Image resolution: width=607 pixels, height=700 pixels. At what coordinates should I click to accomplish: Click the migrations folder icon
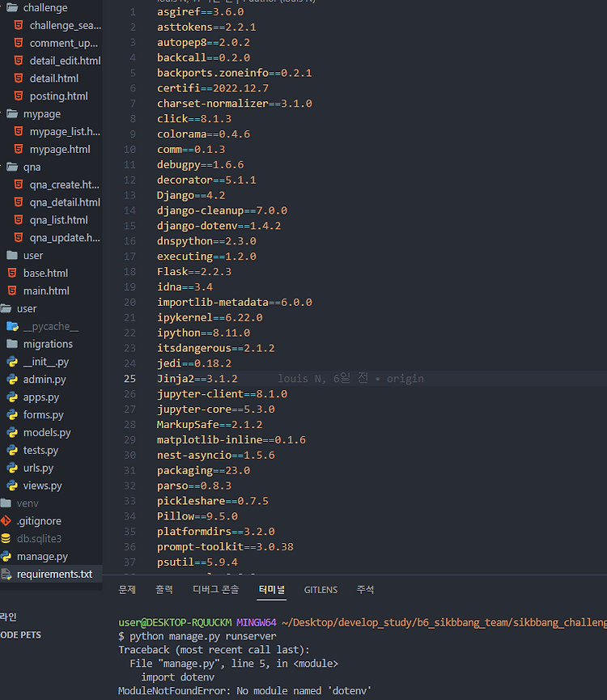point(12,343)
